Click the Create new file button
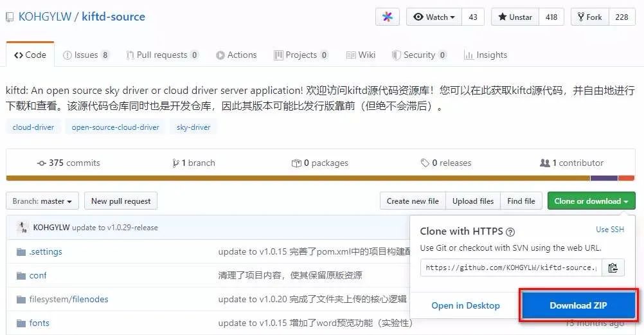This screenshot has width=644, height=335. (x=413, y=201)
